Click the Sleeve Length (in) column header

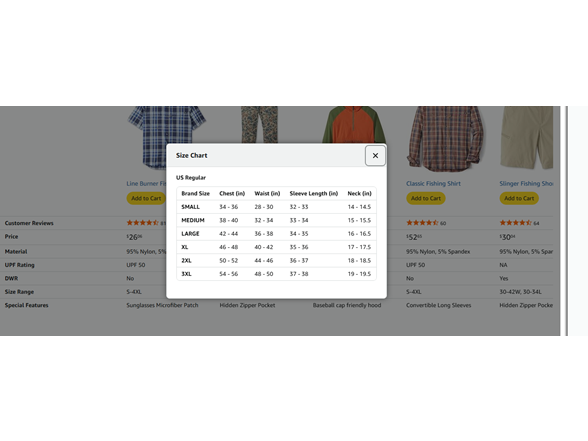click(314, 194)
